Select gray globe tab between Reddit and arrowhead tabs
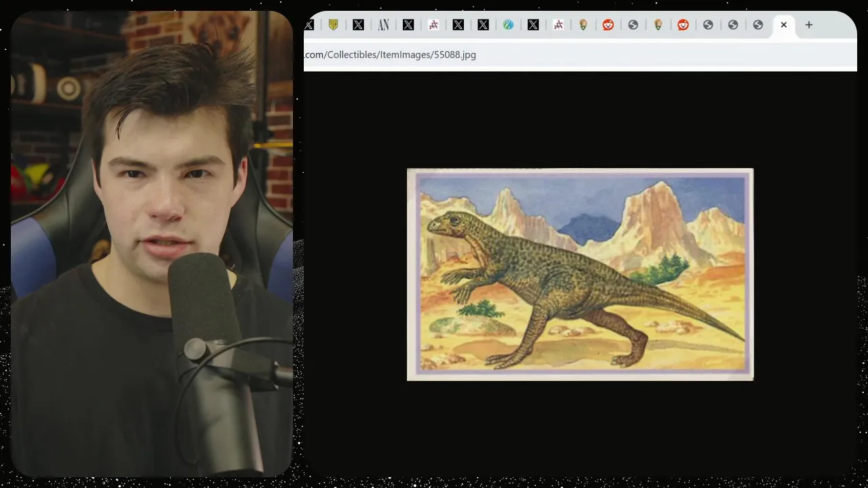Screen dimensions: 868x488 pos(633,25)
